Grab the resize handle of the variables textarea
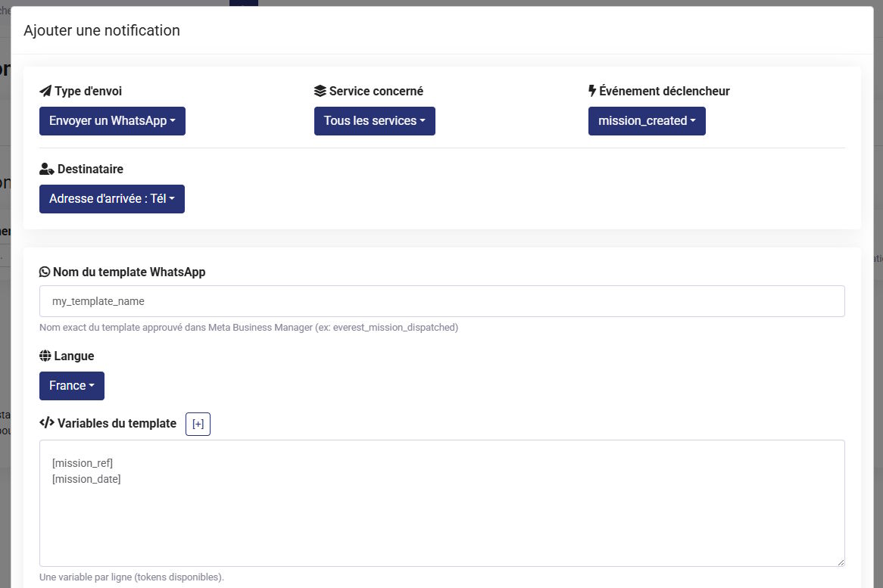 pos(840,562)
